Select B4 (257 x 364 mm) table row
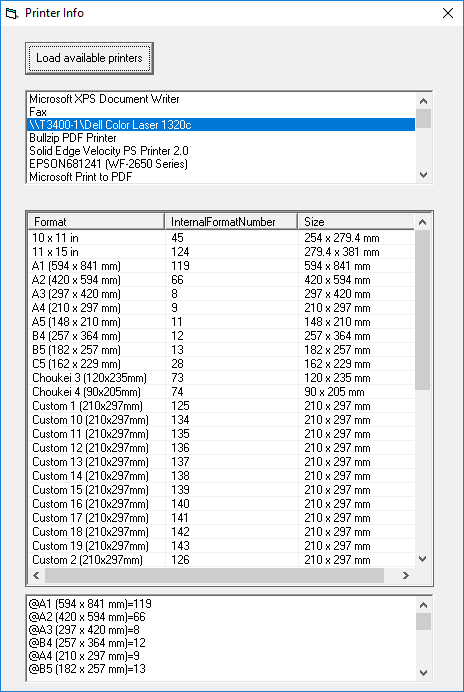 tap(222, 336)
